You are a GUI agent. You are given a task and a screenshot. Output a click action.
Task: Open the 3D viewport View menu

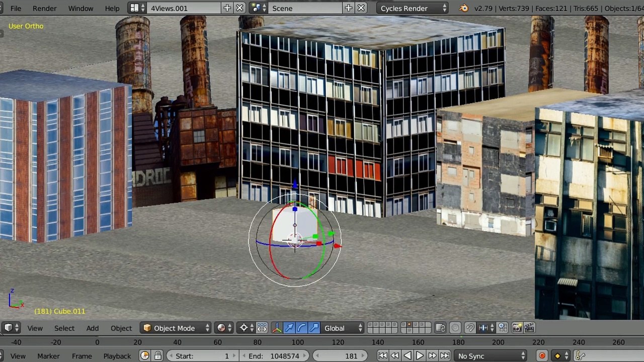(x=35, y=328)
